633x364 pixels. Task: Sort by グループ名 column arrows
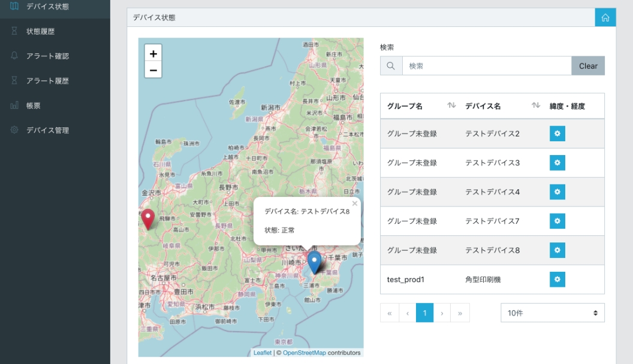451,105
